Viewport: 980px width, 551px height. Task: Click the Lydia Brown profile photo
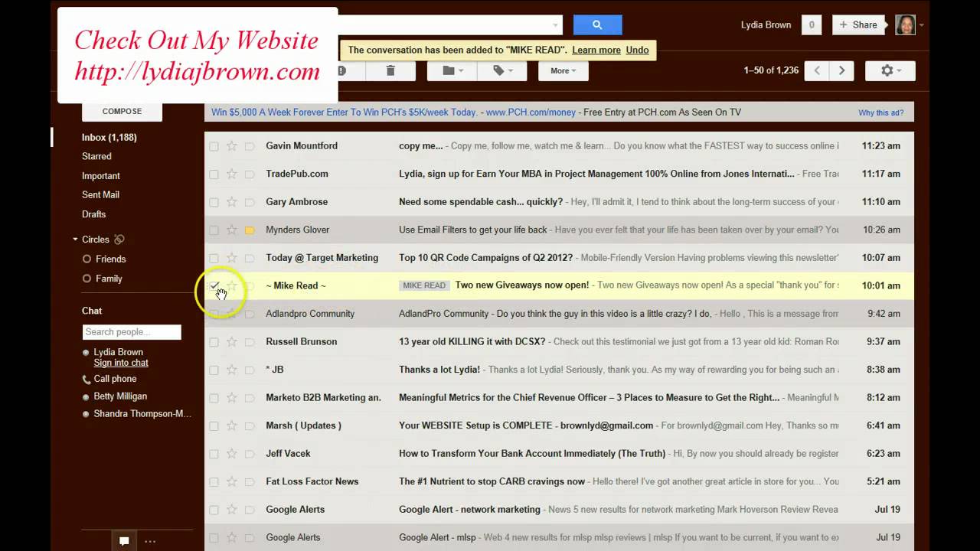905,24
